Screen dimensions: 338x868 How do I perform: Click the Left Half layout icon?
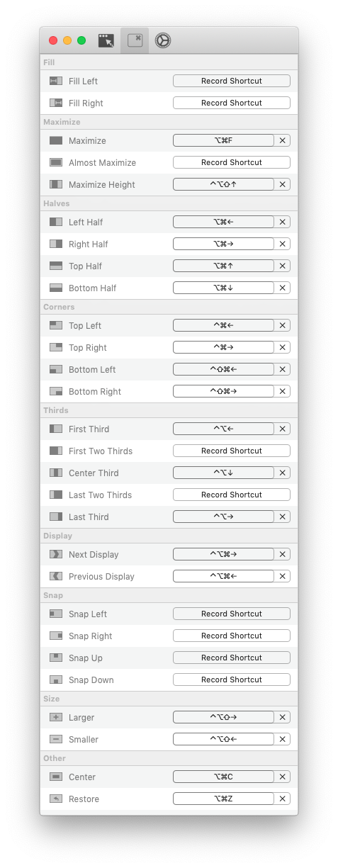click(x=56, y=222)
